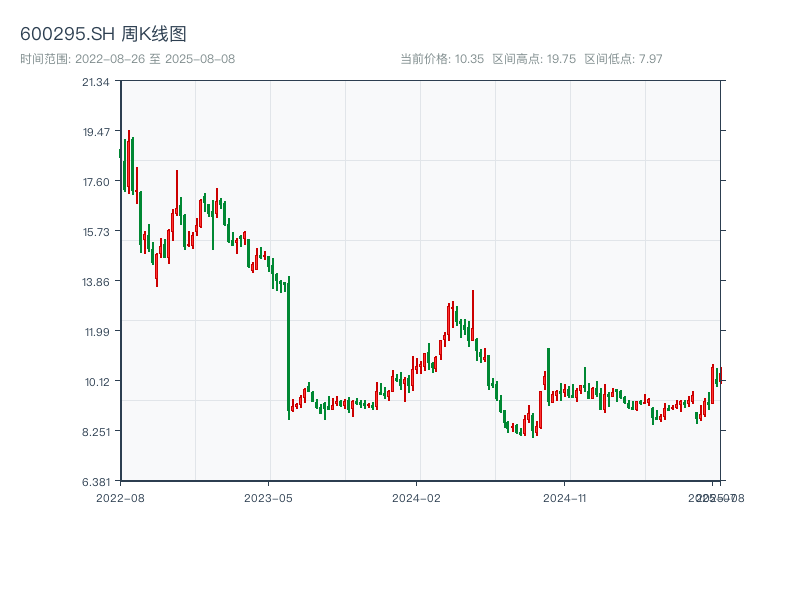
Task: Click the y-axis value 15.73
Action: point(96,232)
